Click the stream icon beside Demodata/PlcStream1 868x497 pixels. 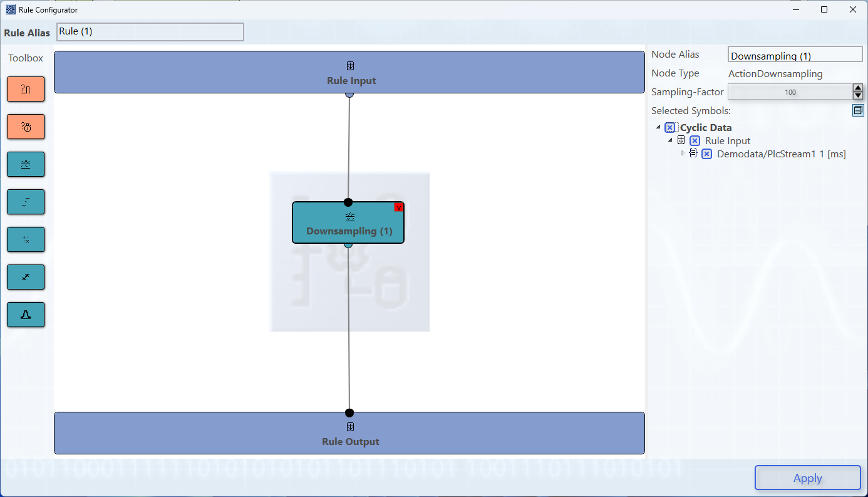[x=693, y=153]
